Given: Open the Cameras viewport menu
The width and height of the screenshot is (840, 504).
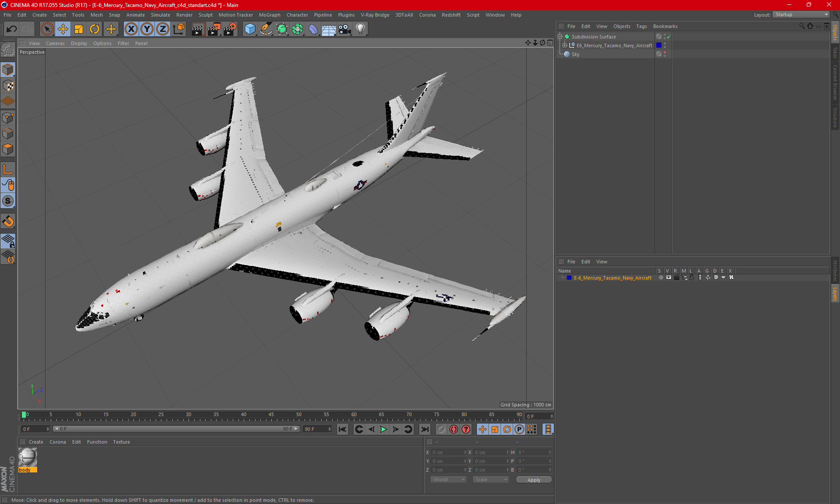Looking at the screenshot, I should [55, 43].
